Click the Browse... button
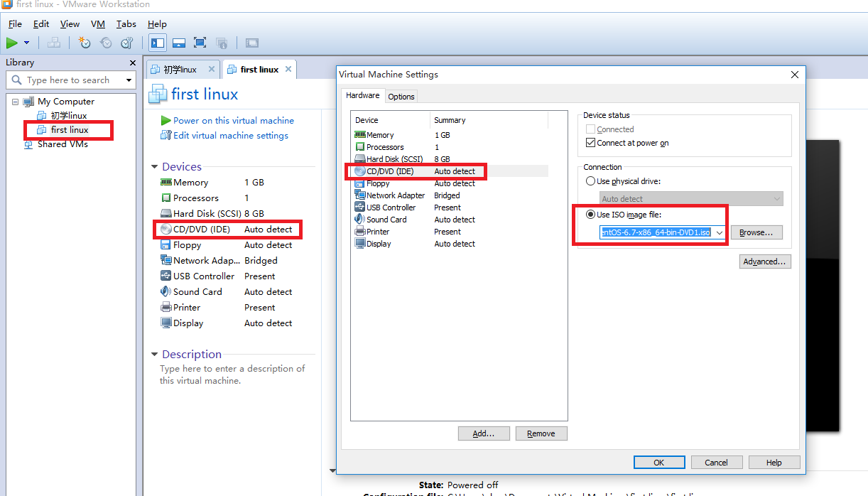The image size is (868, 496). [x=756, y=232]
